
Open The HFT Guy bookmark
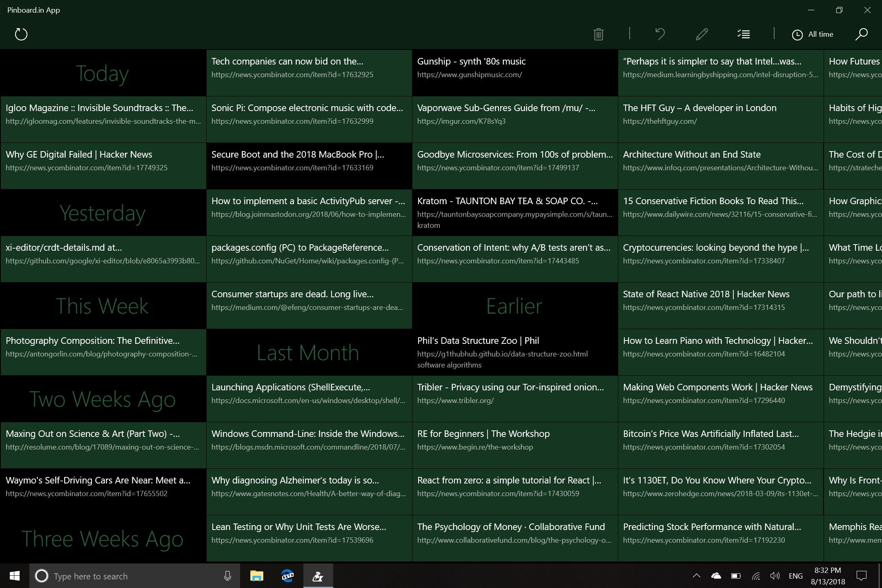click(720, 120)
